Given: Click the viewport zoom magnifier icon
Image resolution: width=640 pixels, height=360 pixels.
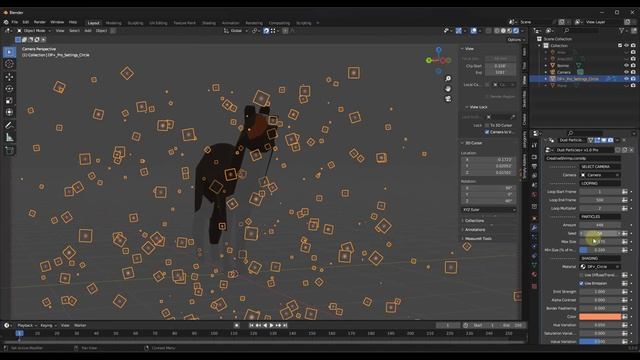Looking at the screenshot, I should (x=448, y=78).
